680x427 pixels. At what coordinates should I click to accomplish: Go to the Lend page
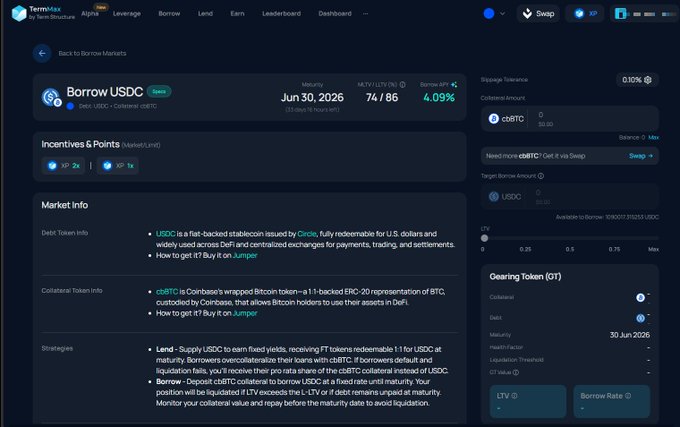[x=205, y=13]
